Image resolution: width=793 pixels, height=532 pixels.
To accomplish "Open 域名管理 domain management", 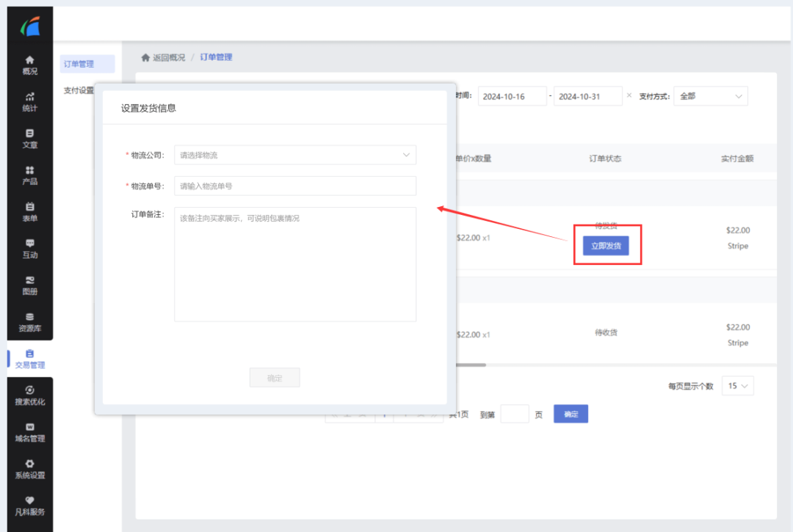I will 29,431.
